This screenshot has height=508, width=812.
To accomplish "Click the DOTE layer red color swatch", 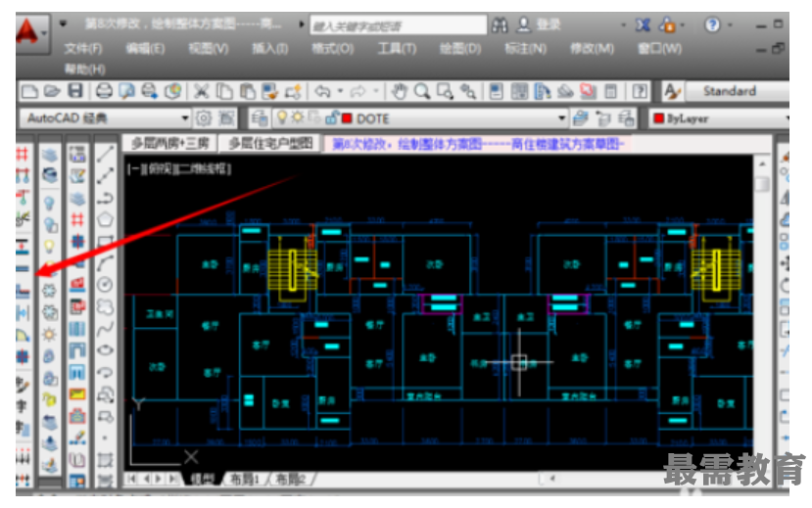I will [347, 118].
